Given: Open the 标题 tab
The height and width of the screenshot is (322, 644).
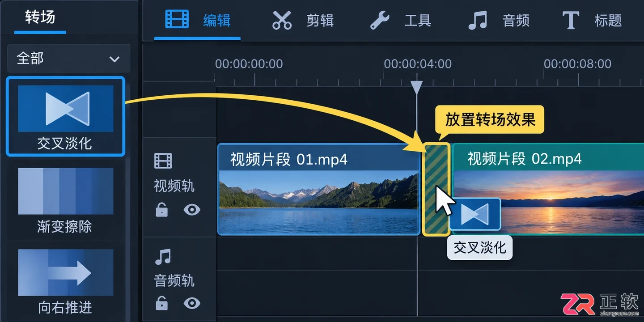Looking at the screenshot, I should coord(593,20).
